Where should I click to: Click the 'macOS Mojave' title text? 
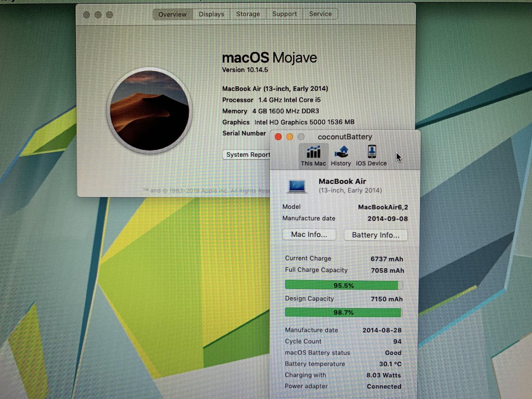269,58
